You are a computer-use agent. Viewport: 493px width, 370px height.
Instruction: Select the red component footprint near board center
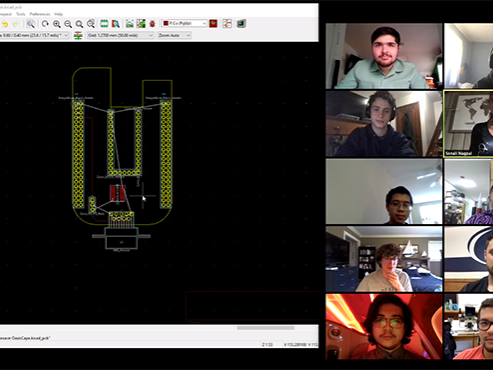point(118,194)
